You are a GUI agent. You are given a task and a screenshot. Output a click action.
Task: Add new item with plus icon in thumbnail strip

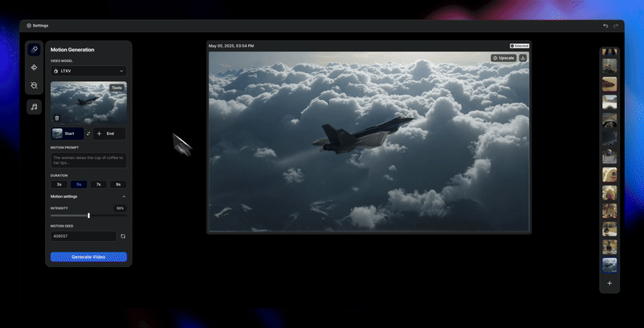(609, 283)
